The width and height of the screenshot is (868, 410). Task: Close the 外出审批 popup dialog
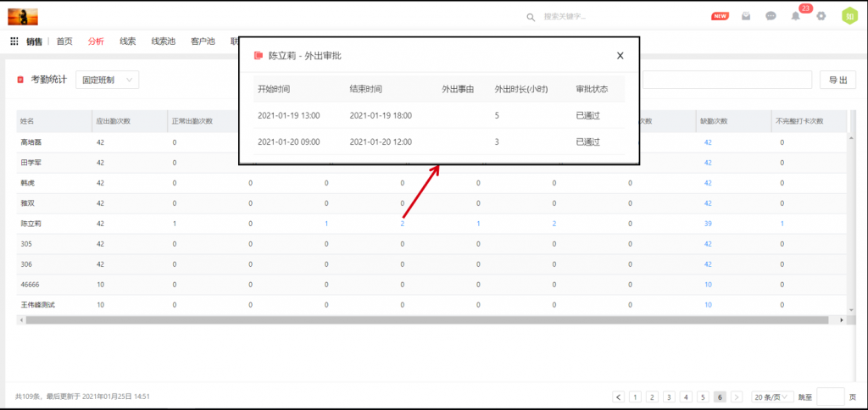620,56
